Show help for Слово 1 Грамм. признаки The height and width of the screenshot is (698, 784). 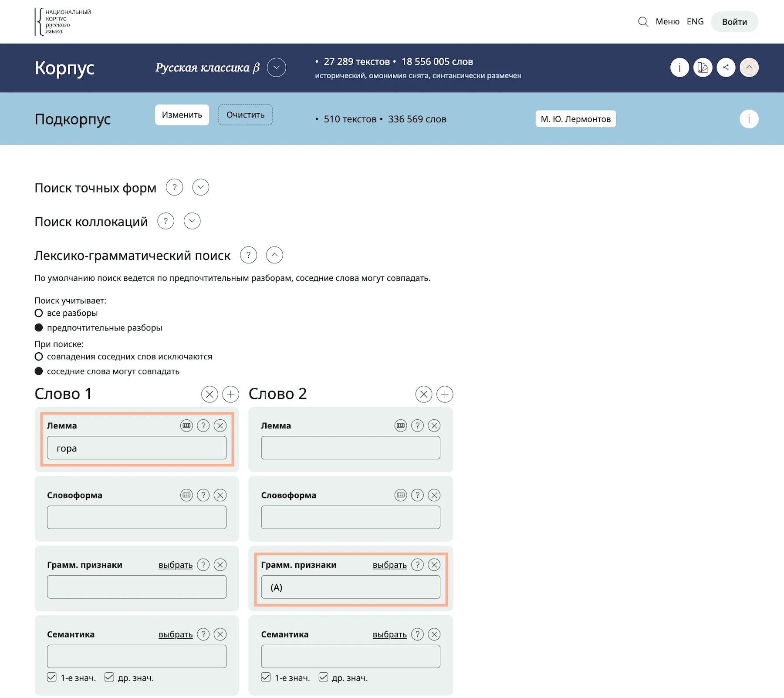(x=203, y=565)
